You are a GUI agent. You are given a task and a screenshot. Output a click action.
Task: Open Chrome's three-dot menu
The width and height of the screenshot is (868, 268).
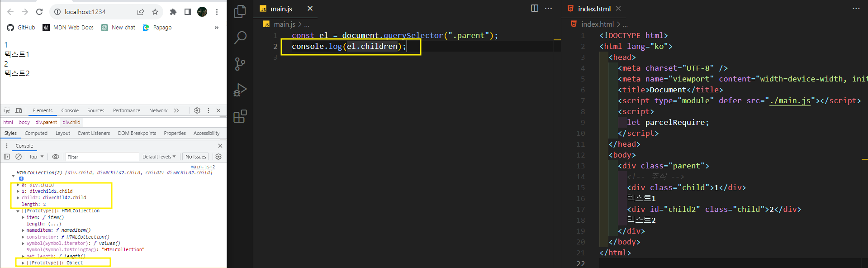pos(217,12)
